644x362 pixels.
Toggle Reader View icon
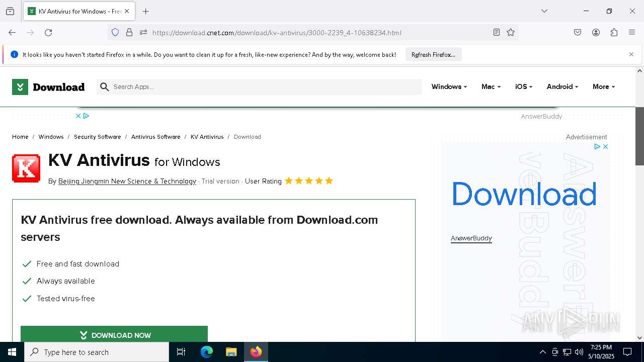point(497,33)
